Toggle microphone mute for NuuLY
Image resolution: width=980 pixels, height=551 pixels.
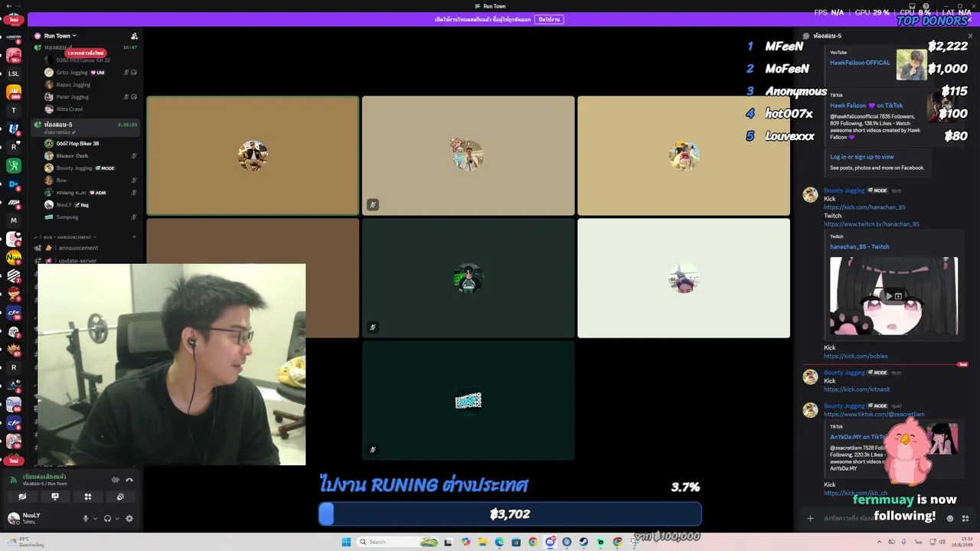click(86, 519)
